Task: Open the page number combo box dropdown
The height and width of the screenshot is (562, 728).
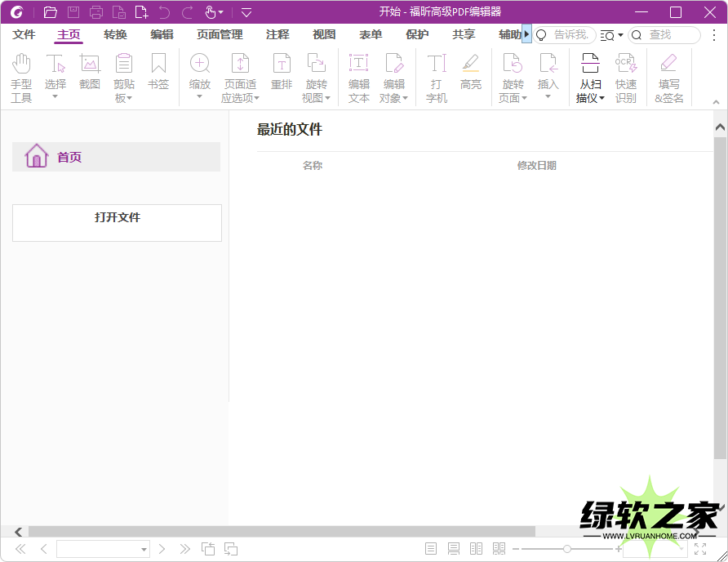Action: pos(144,550)
